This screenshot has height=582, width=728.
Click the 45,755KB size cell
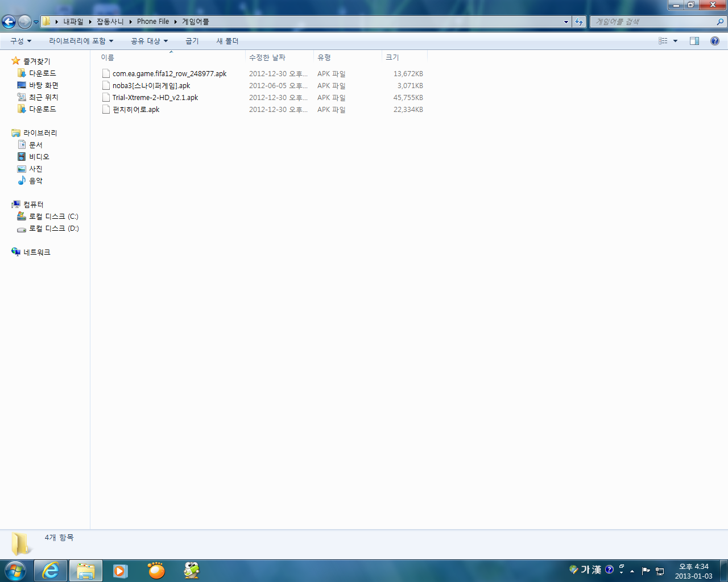tap(408, 97)
